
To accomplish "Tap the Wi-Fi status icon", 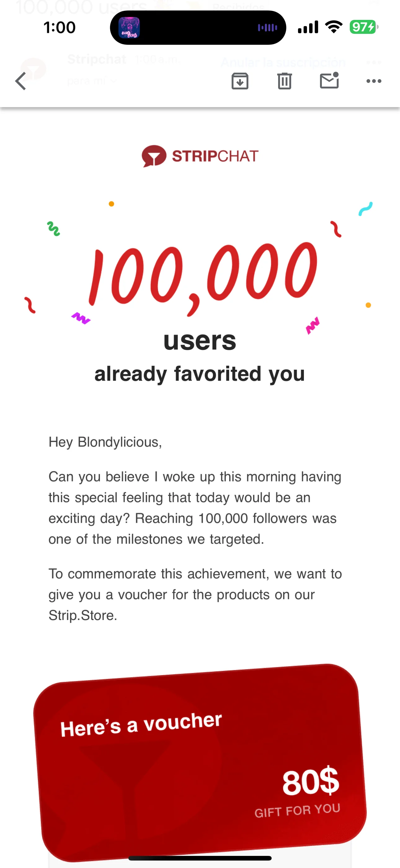I will (334, 27).
